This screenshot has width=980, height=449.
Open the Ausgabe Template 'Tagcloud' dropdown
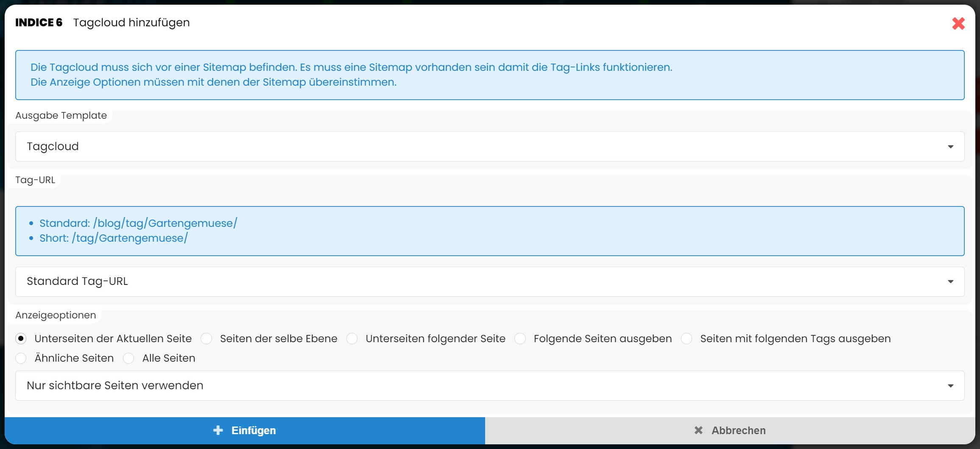point(489,146)
